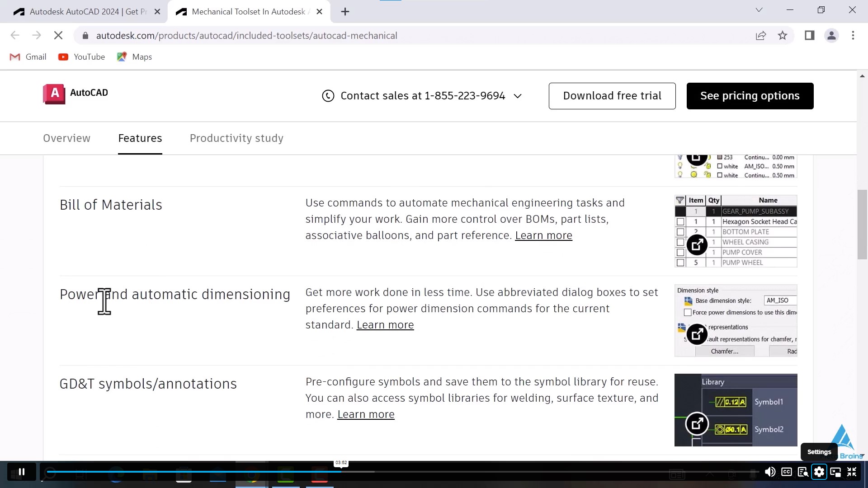Bookmark this page using the star icon

click(x=783, y=35)
